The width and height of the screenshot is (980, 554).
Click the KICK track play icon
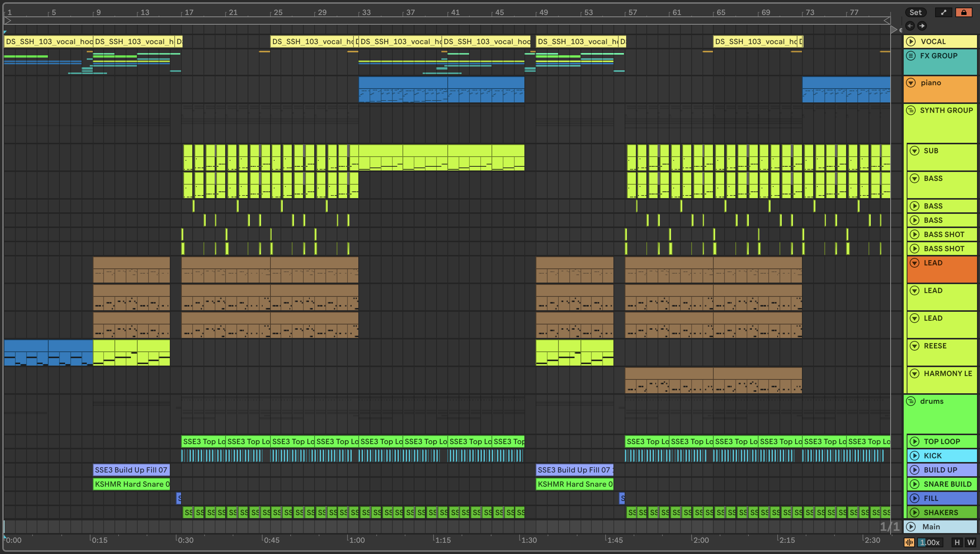coord(914,455)
